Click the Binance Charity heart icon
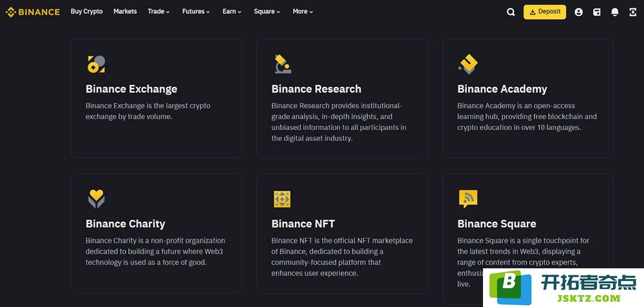 pyautogui.click(x=96, y=199)
